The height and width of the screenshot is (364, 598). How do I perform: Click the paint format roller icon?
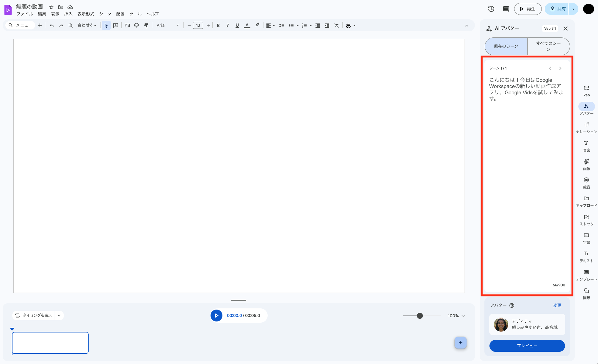coord(146,26)
